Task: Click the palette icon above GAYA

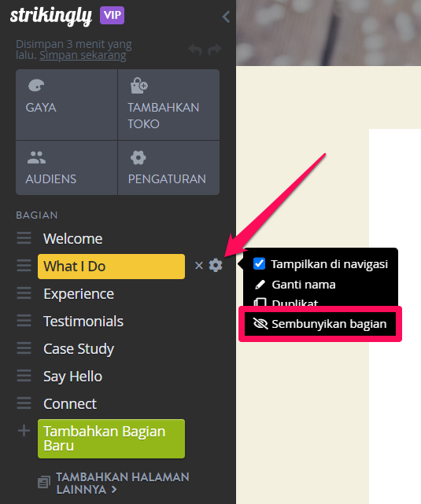Action: [36, 86]
